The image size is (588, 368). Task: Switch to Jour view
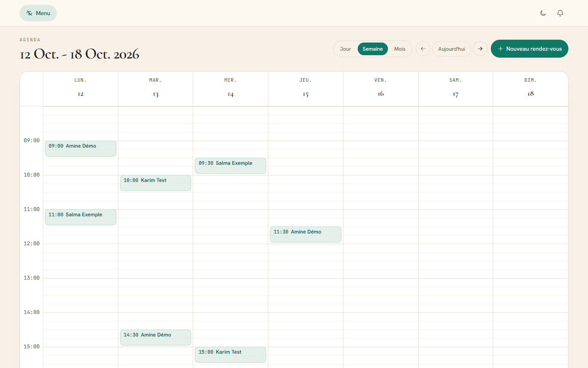point(345,49)
